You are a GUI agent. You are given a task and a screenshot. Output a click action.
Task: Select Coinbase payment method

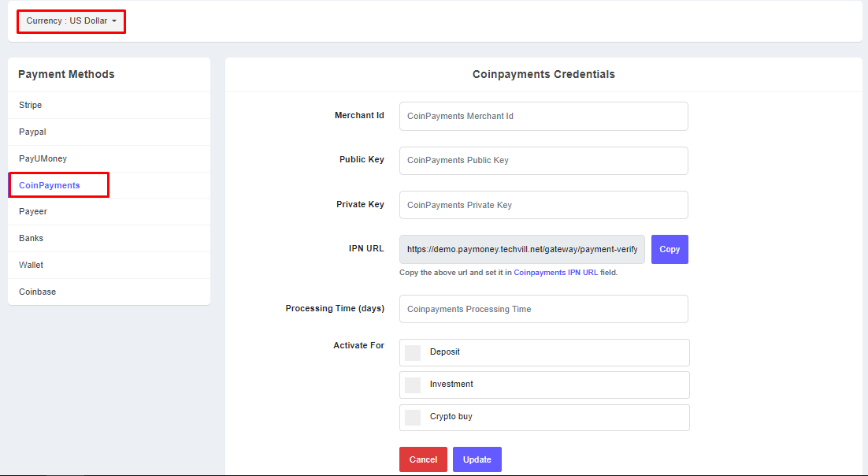37,292
